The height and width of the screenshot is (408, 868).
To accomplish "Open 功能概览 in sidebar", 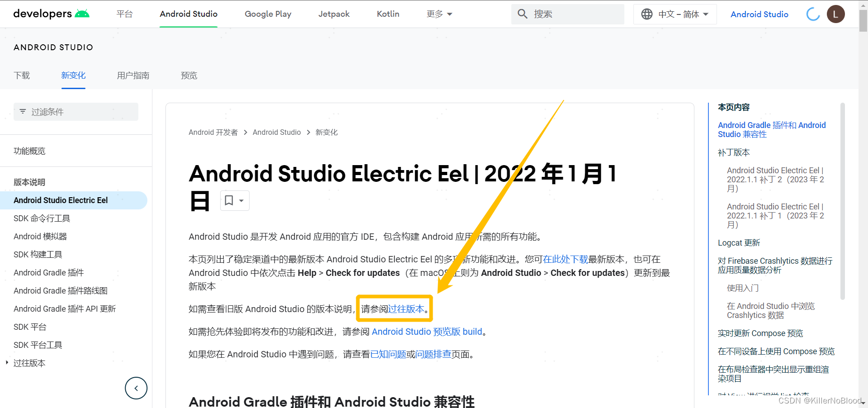I will pos(29,151).
